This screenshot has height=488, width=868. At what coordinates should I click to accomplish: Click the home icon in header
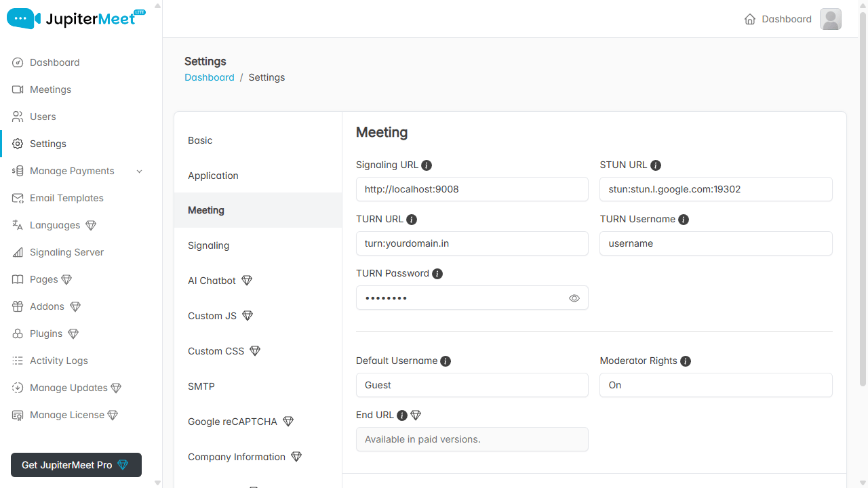point(750,19)
